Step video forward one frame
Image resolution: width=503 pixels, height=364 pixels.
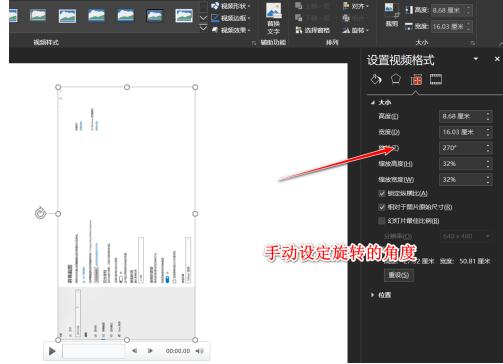(150, 351)
